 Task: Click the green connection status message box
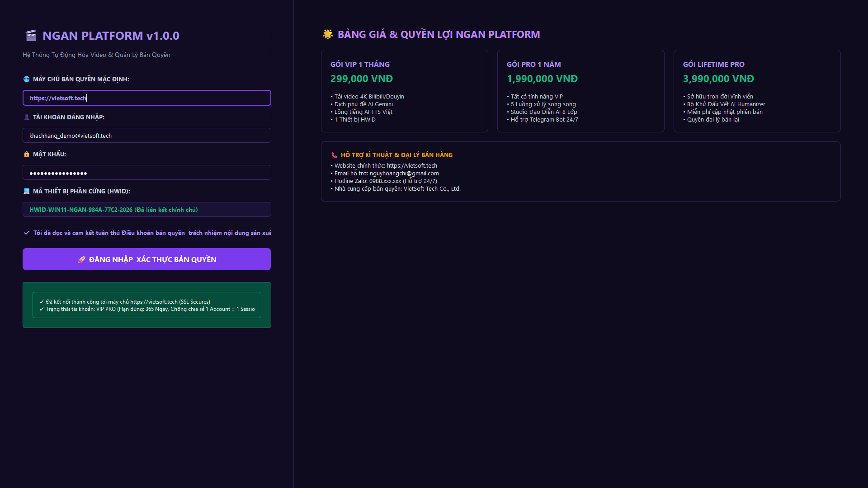[x=147, y=305]
